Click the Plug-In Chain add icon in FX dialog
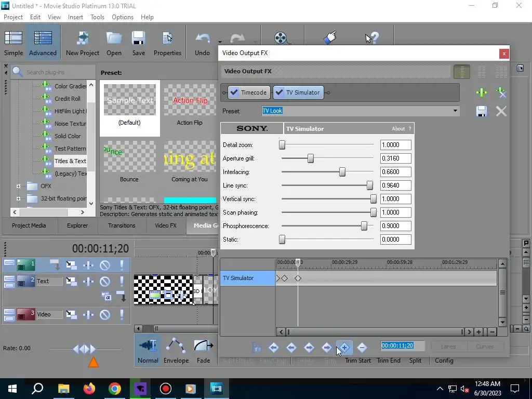This screenshot has height=399, width=532. click(482, 92)
